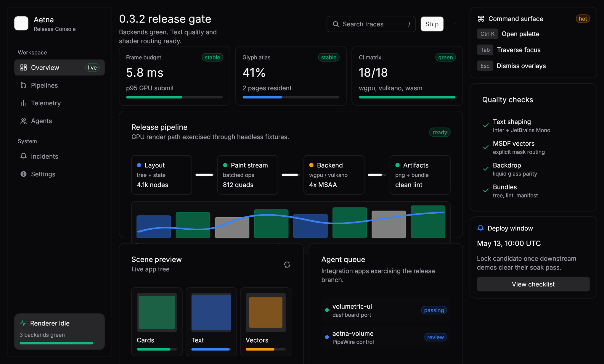
Task: Click the Bundles checkmark
Action: coord(486,191)
